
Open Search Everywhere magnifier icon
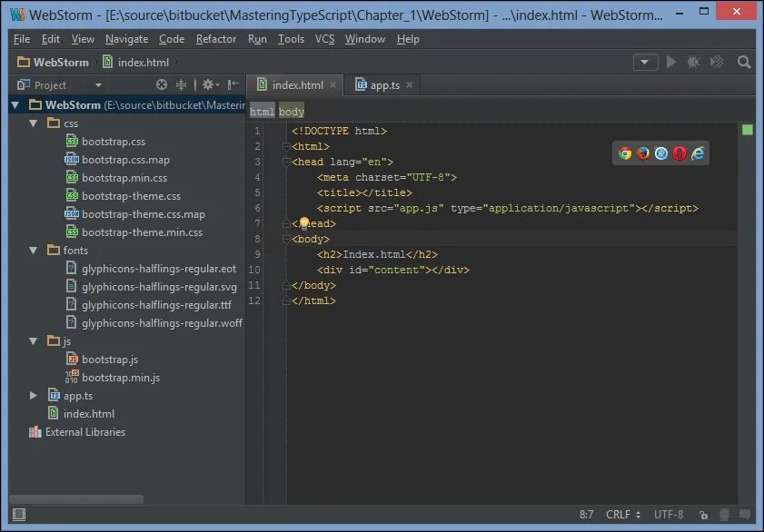(x=744, y=63)
